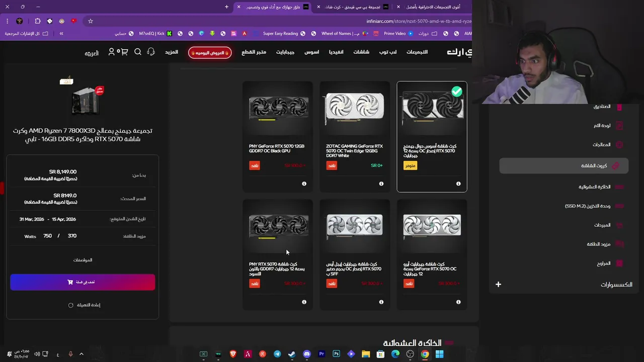Screen dimensions: 644x362
Task: Jump to 'المراوح' fans in the sidebar
Action: (x=604, y=263)
